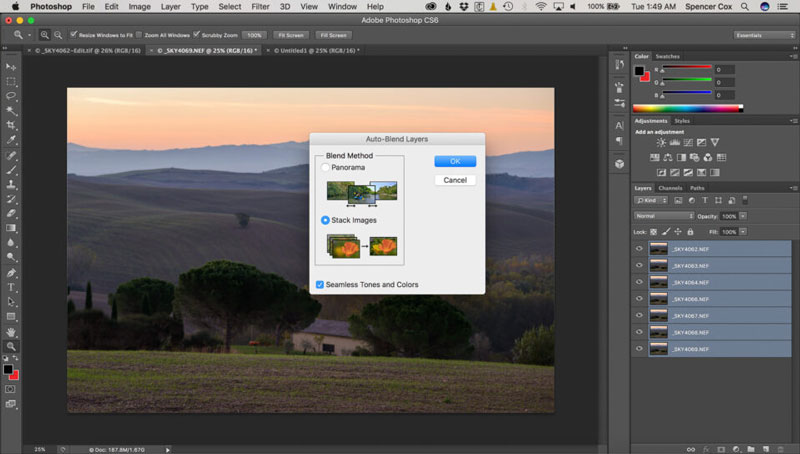Select the Panorama blend method

[x=326, y=167]
